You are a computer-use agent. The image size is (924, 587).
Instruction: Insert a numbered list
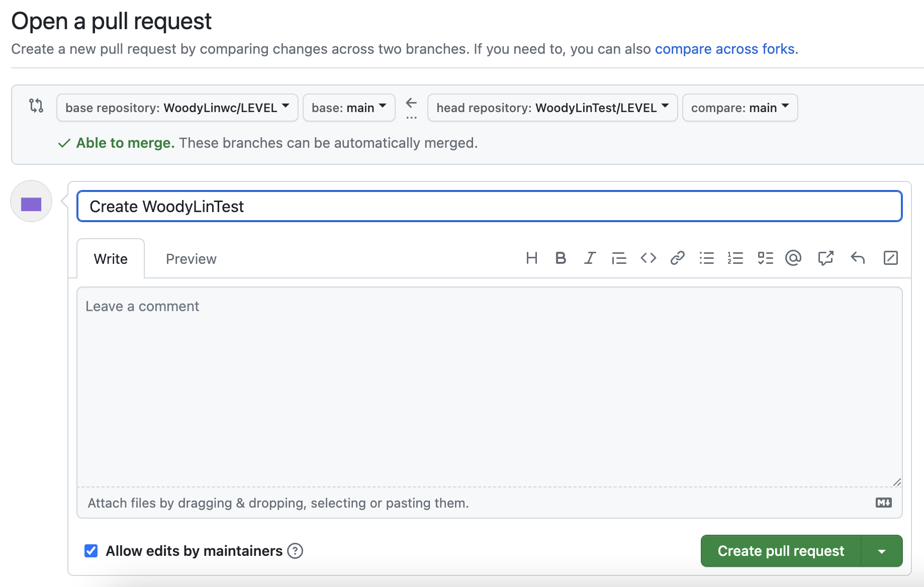[x=735, y=258]
